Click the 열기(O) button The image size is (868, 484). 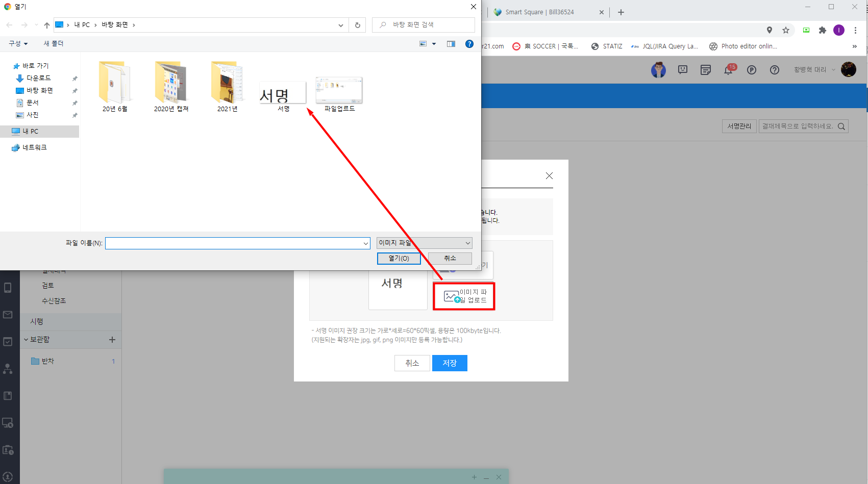coord(399,259)
